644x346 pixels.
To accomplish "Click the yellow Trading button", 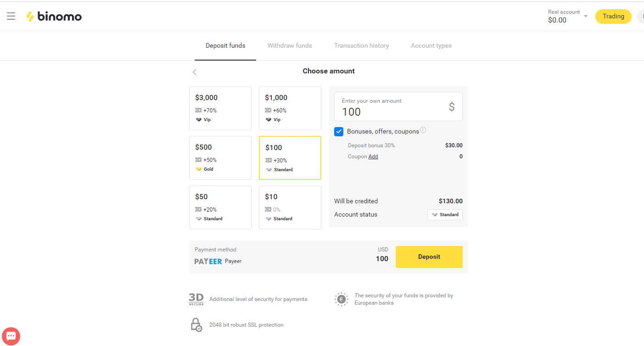I will 613,17.
